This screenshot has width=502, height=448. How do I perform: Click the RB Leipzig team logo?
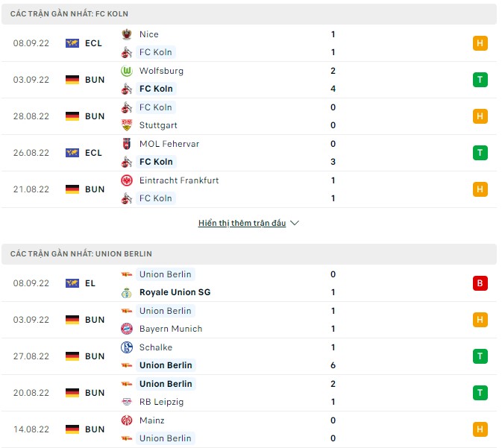pyautogui.click(x=127, y=402)
